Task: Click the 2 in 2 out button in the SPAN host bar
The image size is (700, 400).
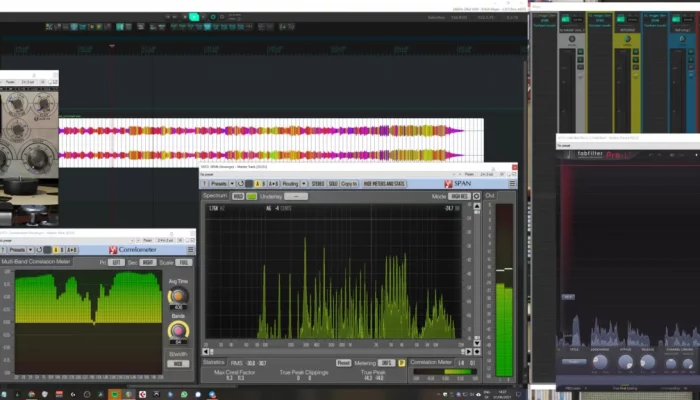Action: tap(487, 174)
